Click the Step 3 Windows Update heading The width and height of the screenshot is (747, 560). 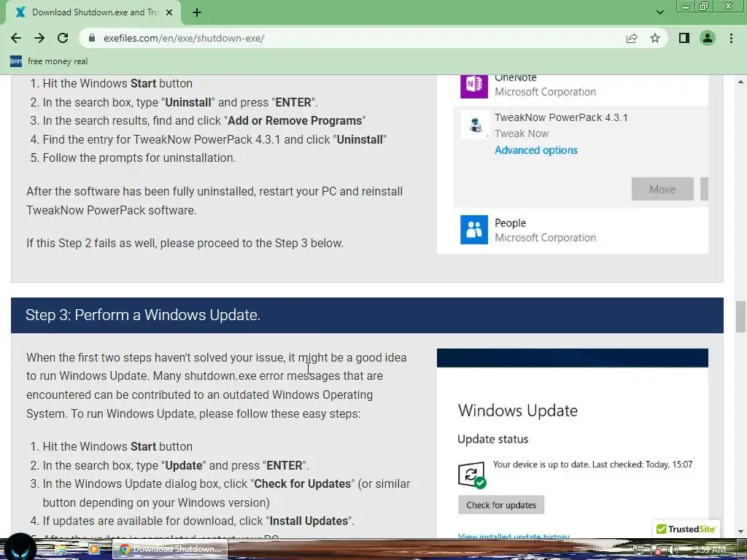pyautogui.click(x=143, y=315)
